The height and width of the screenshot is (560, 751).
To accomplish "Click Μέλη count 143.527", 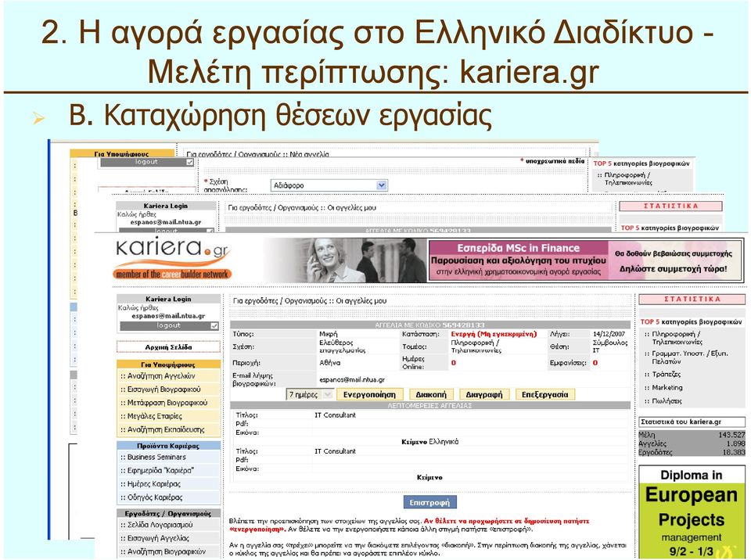I will coord(732,435).
